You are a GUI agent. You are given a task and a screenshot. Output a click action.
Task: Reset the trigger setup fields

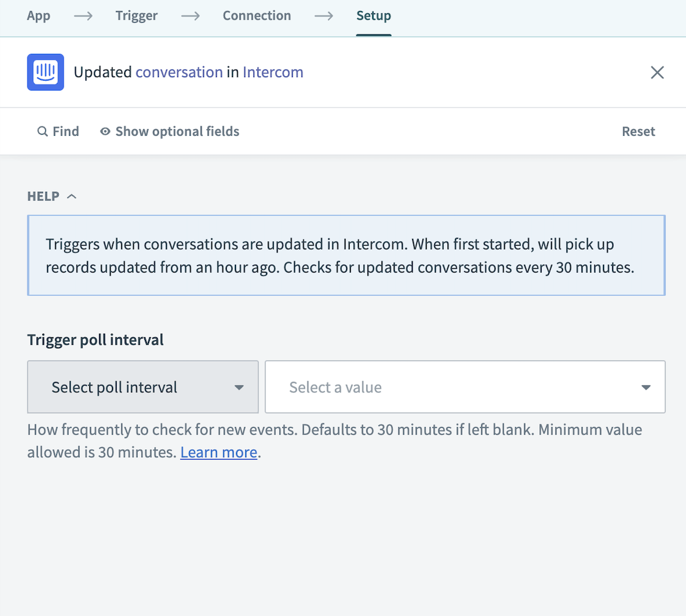point(638,131)
